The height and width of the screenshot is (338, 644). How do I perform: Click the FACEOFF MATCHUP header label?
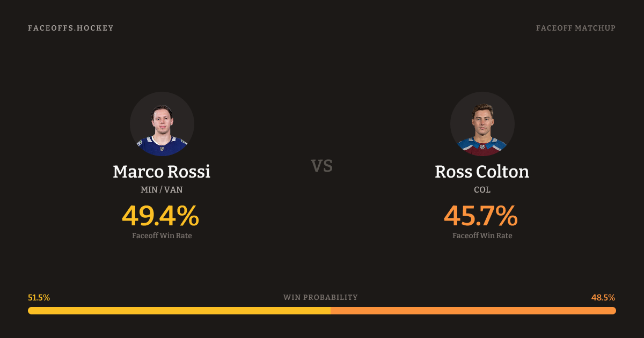coord(575,28)
